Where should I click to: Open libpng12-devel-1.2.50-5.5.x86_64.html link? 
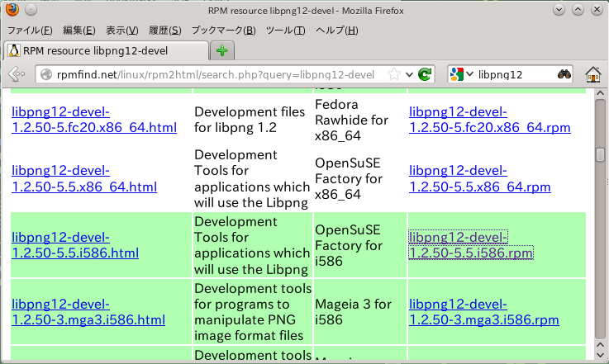click(x=84, y=178)
